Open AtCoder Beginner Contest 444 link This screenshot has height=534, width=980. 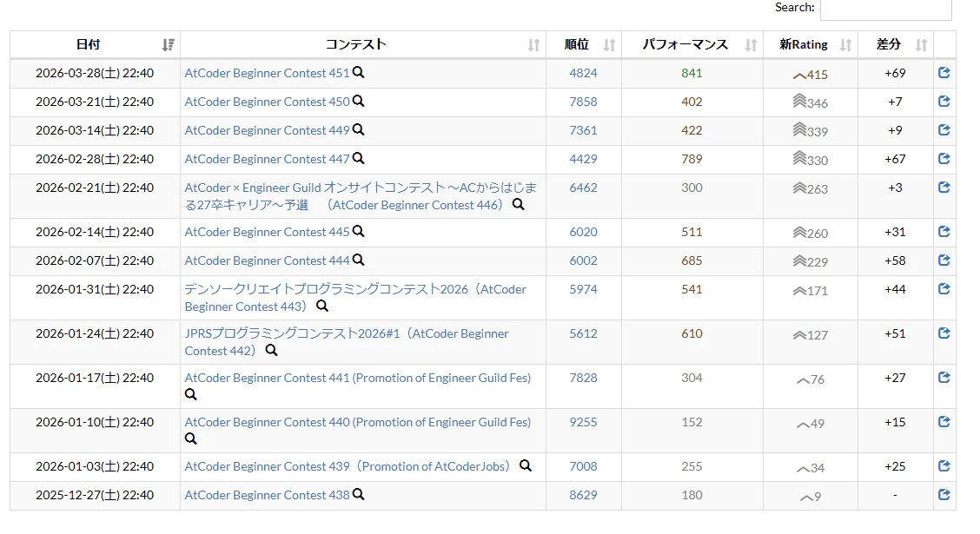tap(267, 261)
